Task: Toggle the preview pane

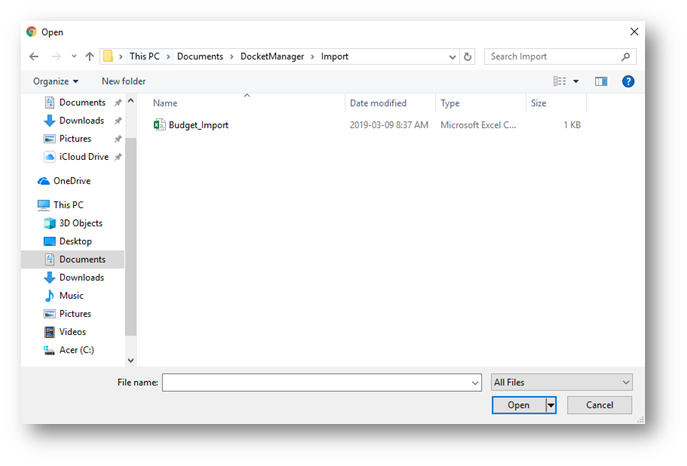Action: click(601, 81)
